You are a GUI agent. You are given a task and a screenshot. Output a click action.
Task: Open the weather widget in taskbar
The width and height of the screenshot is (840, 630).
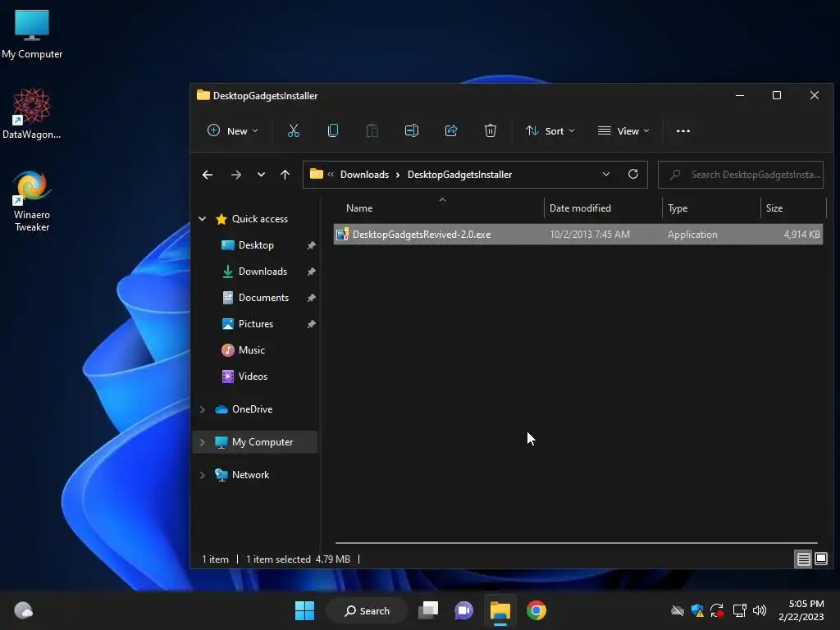23,610
